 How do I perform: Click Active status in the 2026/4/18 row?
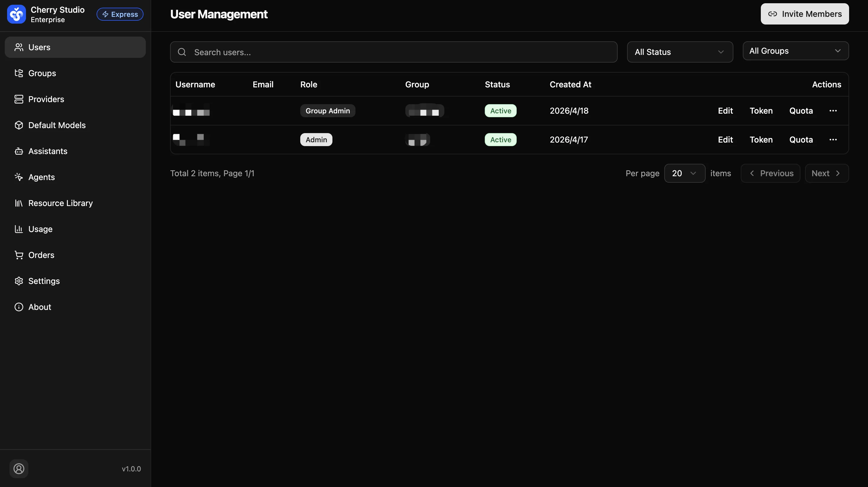coord(500,110)
